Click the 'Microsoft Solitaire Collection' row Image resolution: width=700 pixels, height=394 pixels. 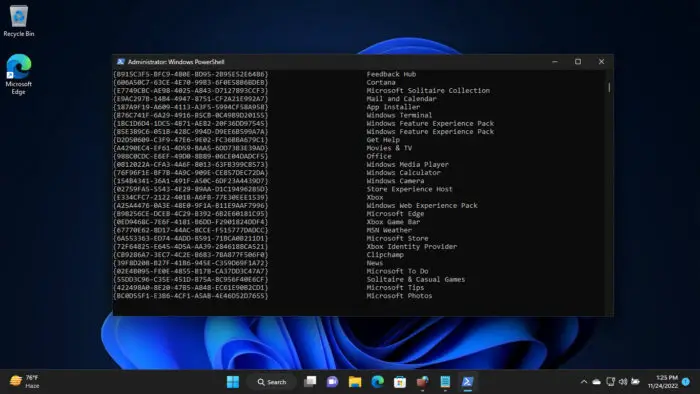428,91
